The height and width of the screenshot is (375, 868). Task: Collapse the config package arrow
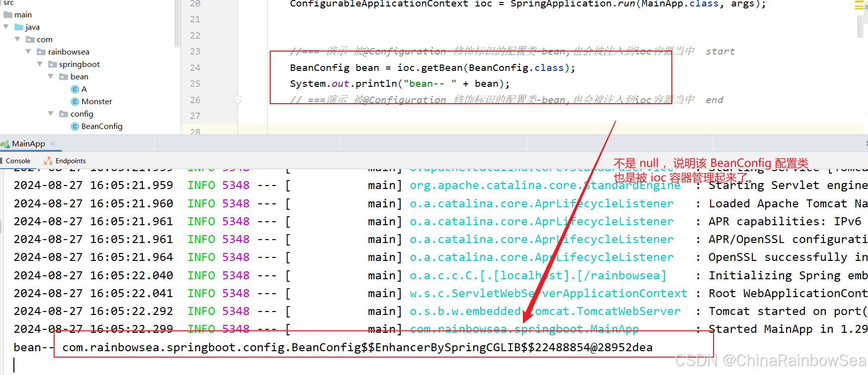click(x=51, y=114)
